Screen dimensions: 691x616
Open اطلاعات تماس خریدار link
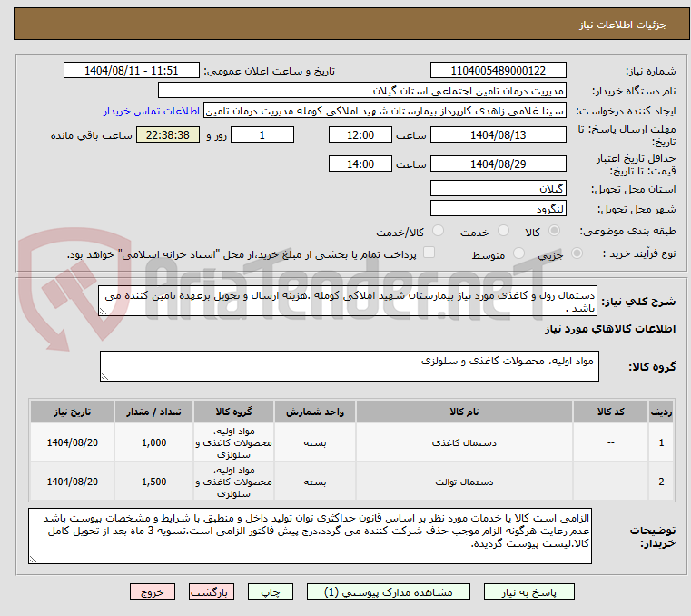click(x=152, y=111)
